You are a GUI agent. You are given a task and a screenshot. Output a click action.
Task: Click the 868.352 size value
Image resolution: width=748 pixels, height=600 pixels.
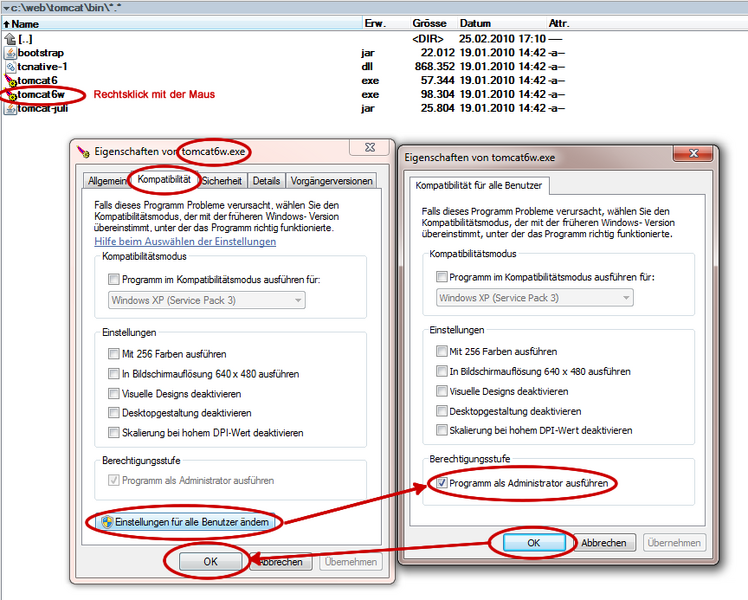click(435, 66)
